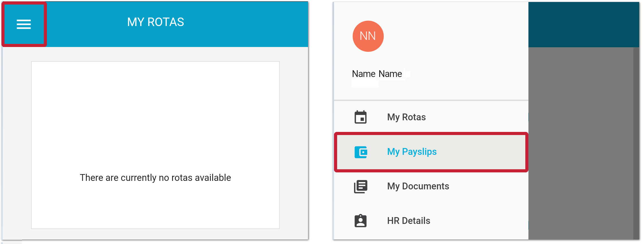The image size is (644, 244).
Task: Dismiss drawer by clicking the grey overlay
Action: point(579,142)
